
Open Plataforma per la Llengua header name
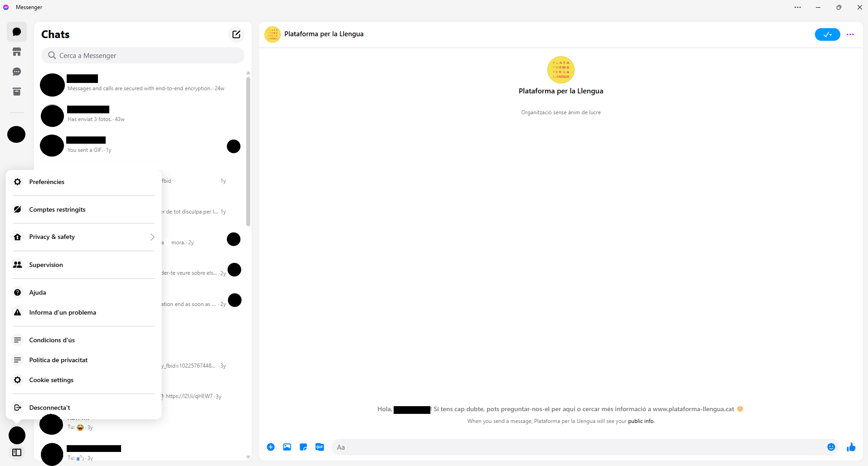[324, 34]
